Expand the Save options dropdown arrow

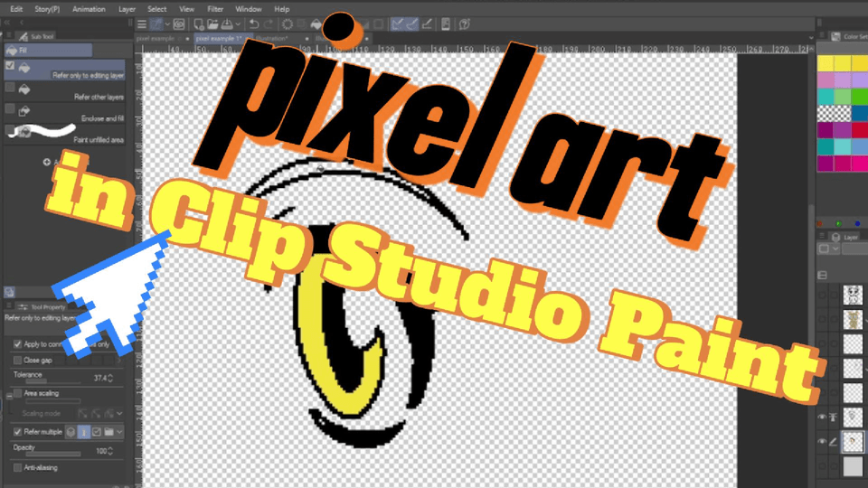[x=238, y=24]
